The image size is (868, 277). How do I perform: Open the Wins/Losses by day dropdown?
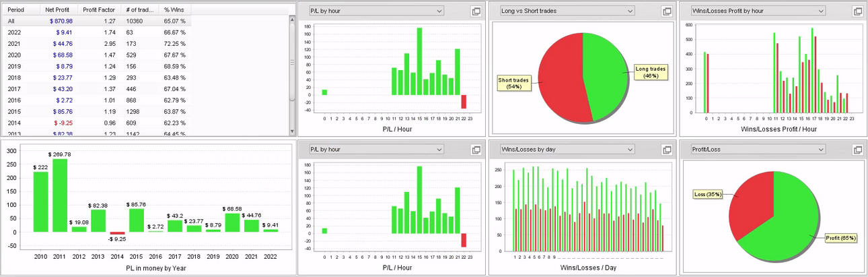coord(567,149)
